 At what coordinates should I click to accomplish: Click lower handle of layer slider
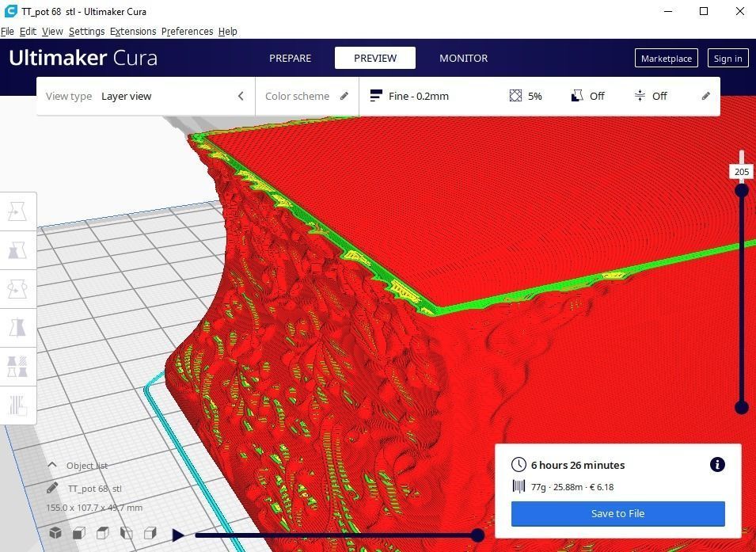742,408
